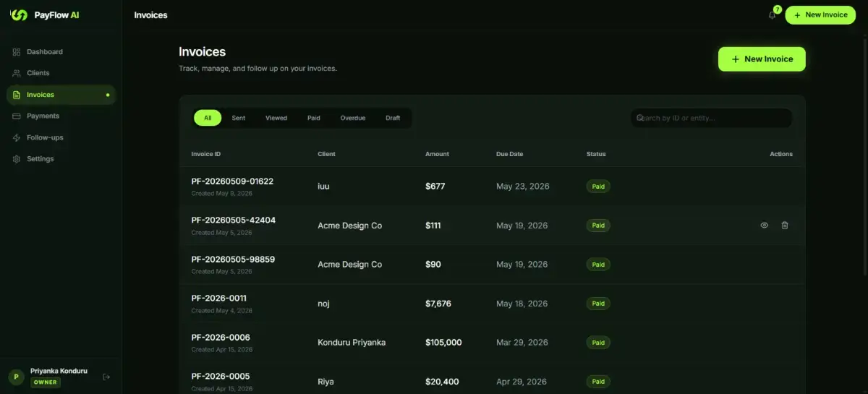Click the logout icon beside Priyanka Konduru
868x394 pixels.
click(x=106, y=377)
